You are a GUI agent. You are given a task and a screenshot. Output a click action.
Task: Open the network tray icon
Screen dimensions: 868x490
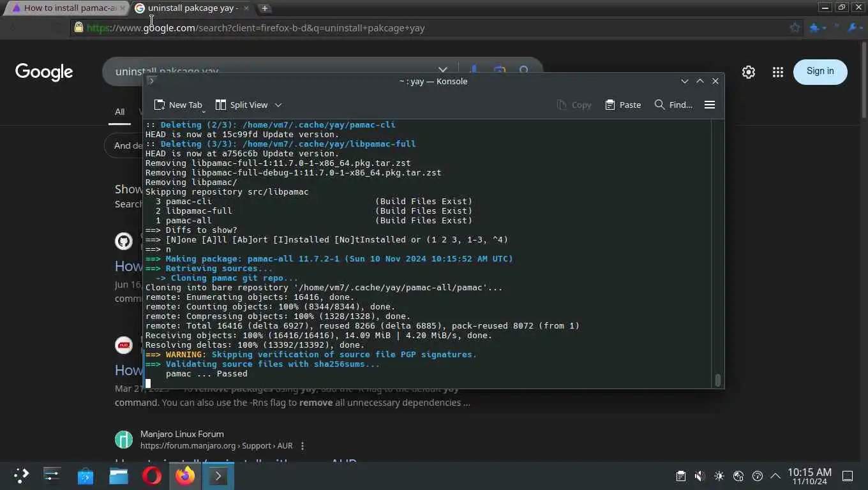tap(738, 476)
